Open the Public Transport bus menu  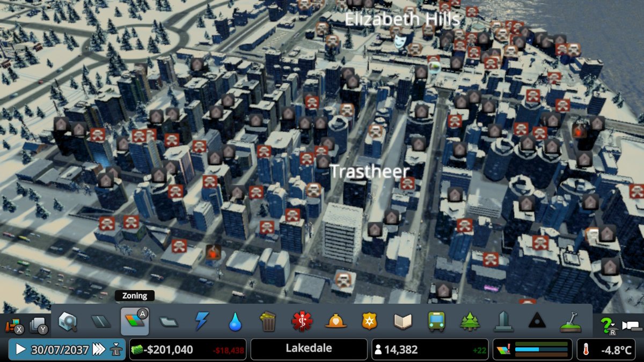point(436,321)
